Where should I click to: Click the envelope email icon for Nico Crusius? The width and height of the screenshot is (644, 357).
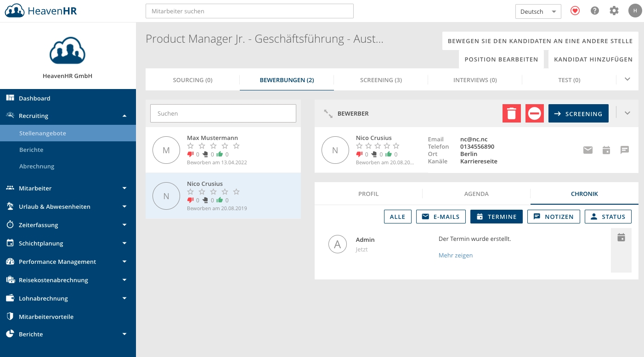point(588,150)
